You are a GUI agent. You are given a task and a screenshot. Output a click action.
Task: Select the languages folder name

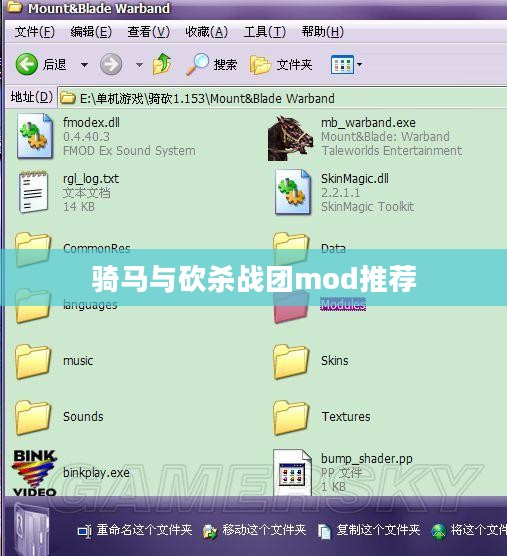90,305
